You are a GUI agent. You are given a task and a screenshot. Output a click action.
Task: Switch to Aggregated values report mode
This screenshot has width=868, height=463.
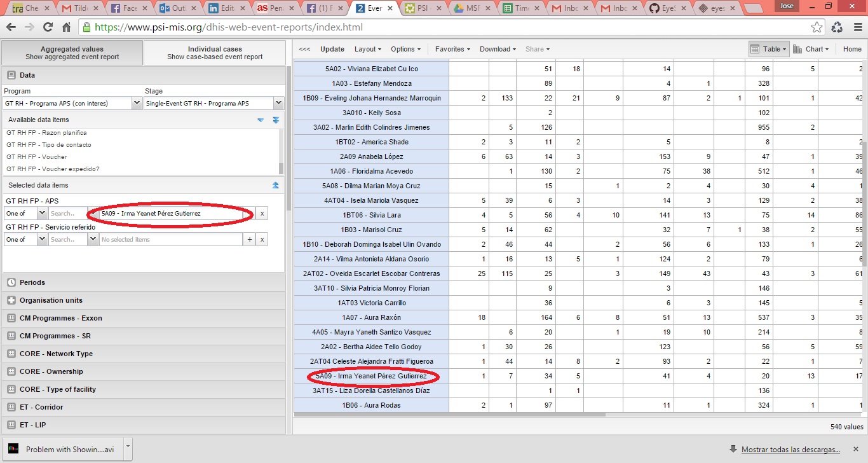(x=72, y=53)
